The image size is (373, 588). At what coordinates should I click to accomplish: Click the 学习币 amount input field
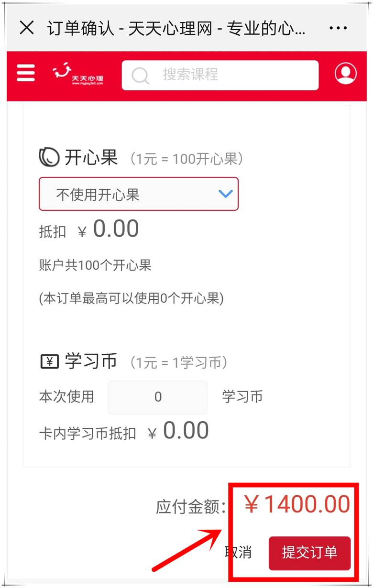[x=158, y=397]
